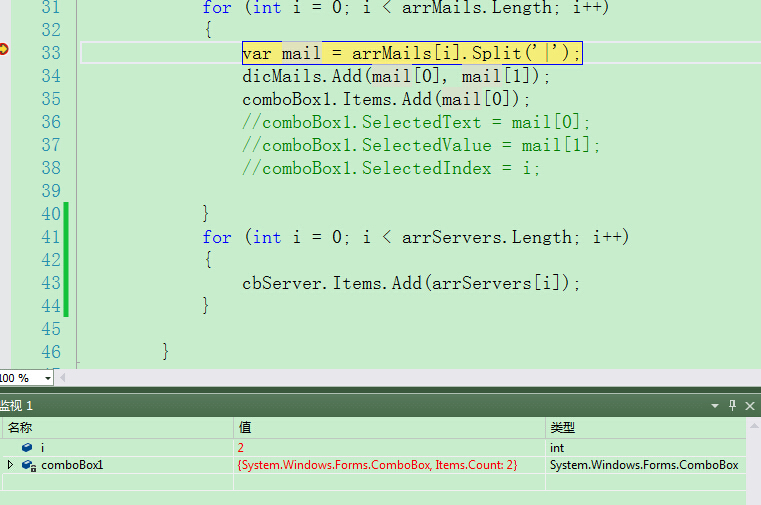Click the 名称 column header
The image size is (761, 505).
click(117, 427)
